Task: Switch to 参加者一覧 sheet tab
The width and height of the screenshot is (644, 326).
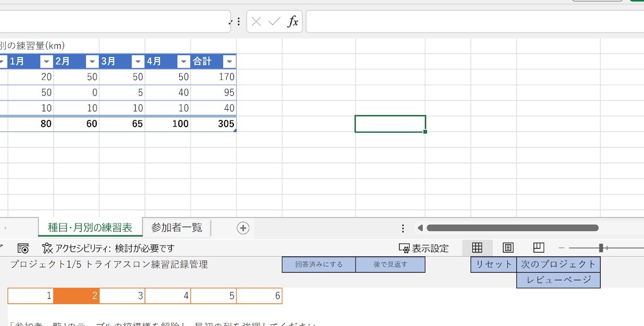Action: tap(177, 227)
